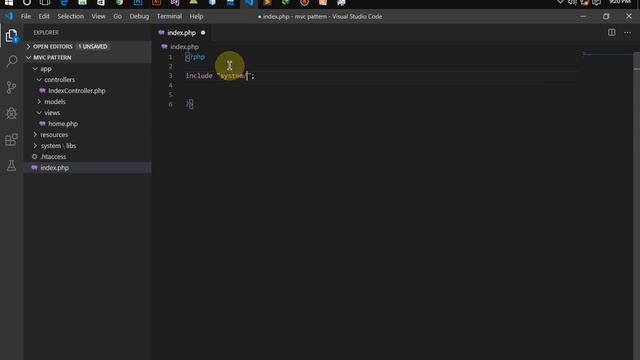640x360 pixels.
Task: Open the View menu
Action: pos(98,16)
